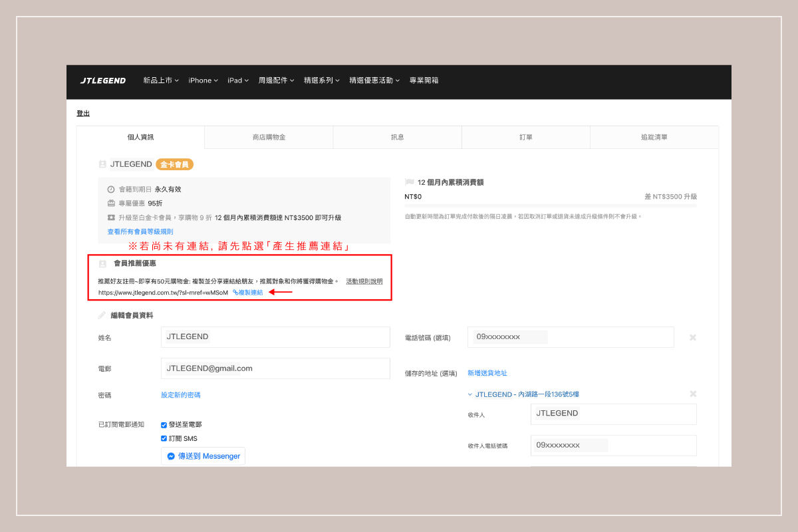Open the 新品上市 dropdown menu
Image resolution: width=798 pixels, height=532 pixels.
click(161, 80)
